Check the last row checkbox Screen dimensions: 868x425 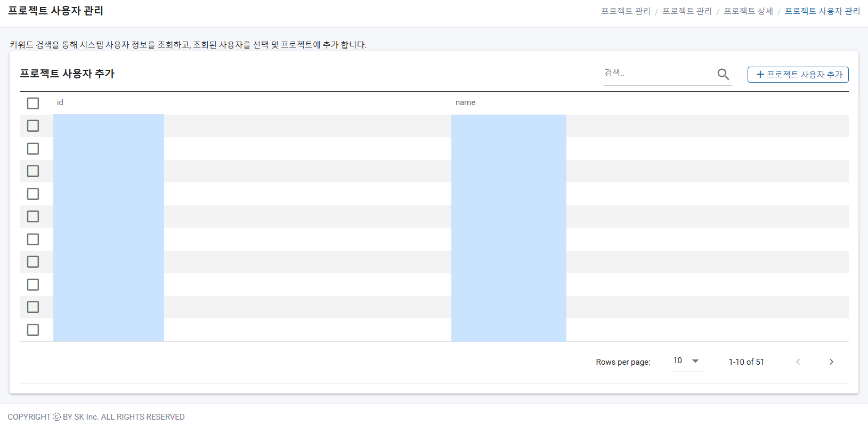(x=33, y=330)
